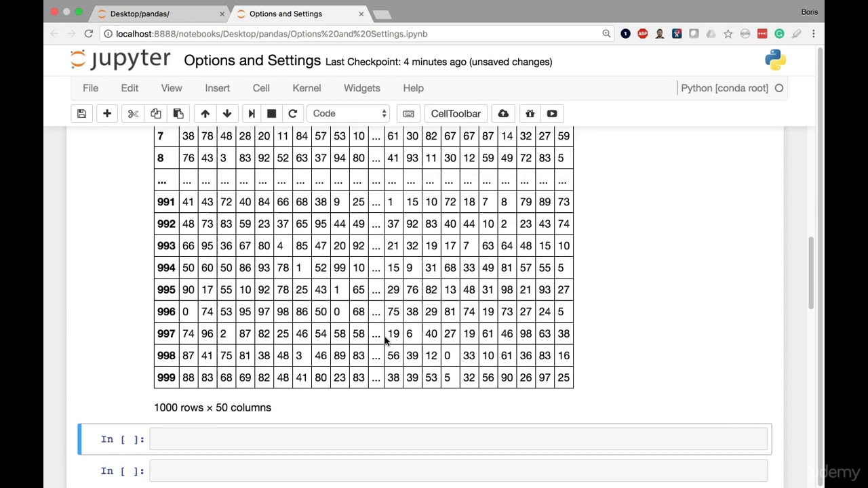
Task: Open the Edit menu
Action: pos(130,88)
